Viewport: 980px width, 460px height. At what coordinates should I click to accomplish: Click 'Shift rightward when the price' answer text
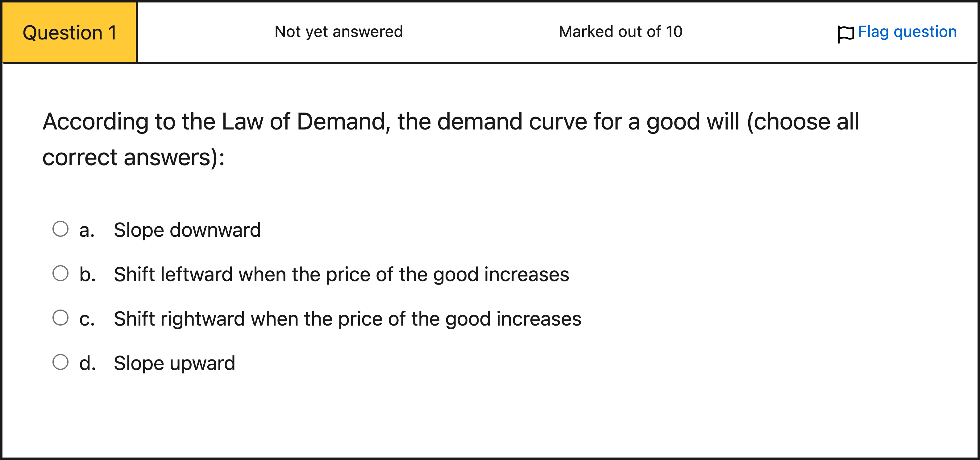point(347,319)
